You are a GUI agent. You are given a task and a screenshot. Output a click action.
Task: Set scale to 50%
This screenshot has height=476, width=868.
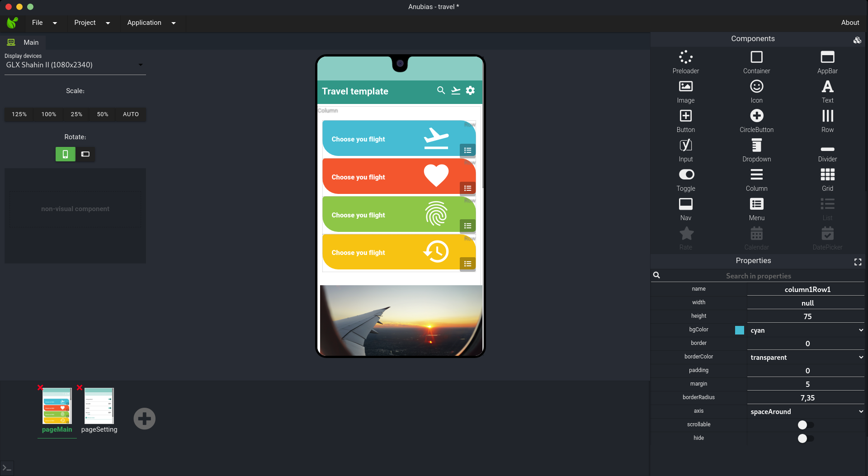point(103,114)
